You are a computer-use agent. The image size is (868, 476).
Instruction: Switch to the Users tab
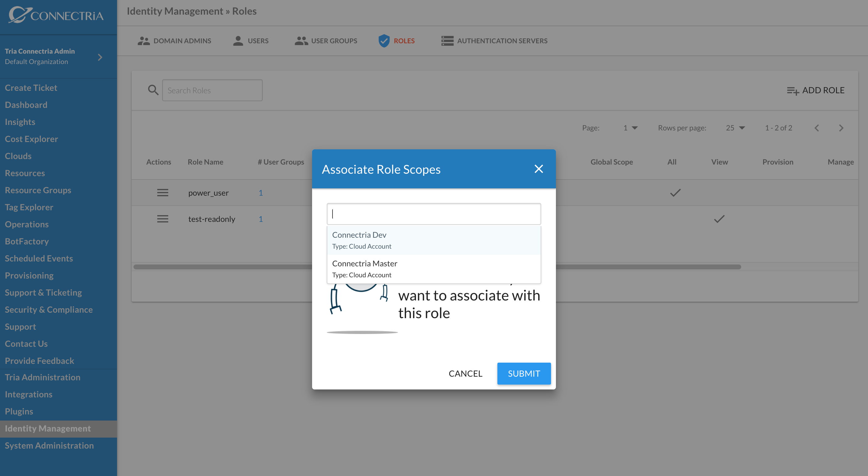point(251,41)
